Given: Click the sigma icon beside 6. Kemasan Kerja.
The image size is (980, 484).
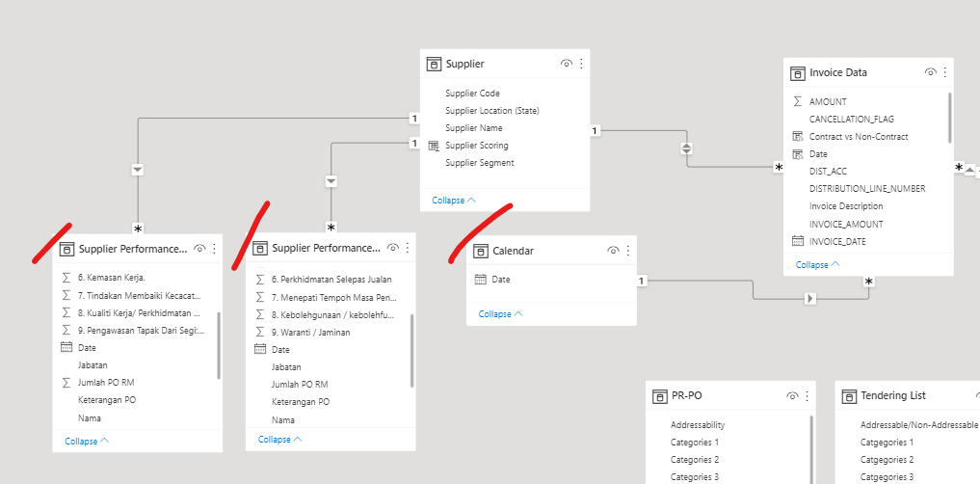Looking at the screenshot, I should tap(66, 277).
